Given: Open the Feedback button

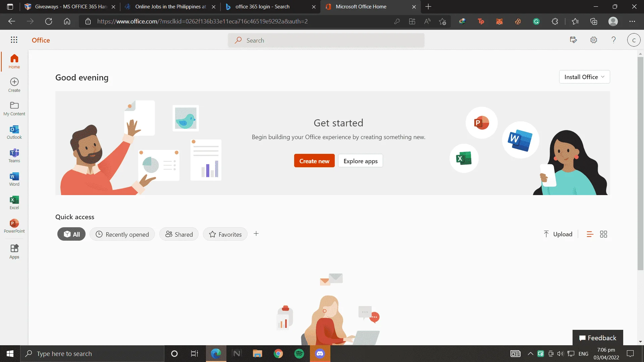Looking at the screenshot, I should 598,338.
